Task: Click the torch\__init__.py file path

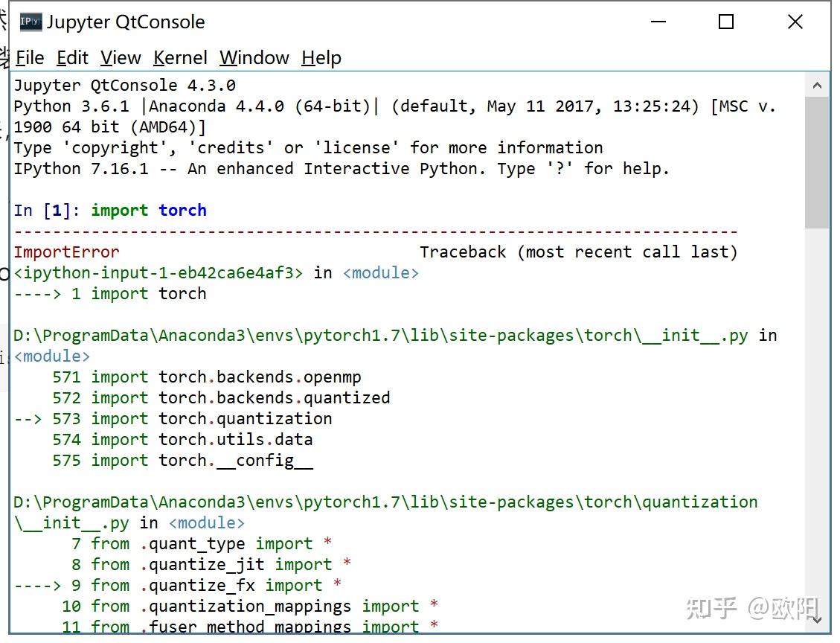Action: pyautogui.click(x=381, y=336)
